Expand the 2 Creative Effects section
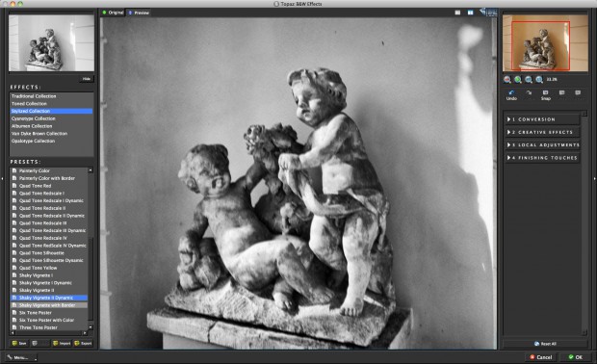 point(542,132)
